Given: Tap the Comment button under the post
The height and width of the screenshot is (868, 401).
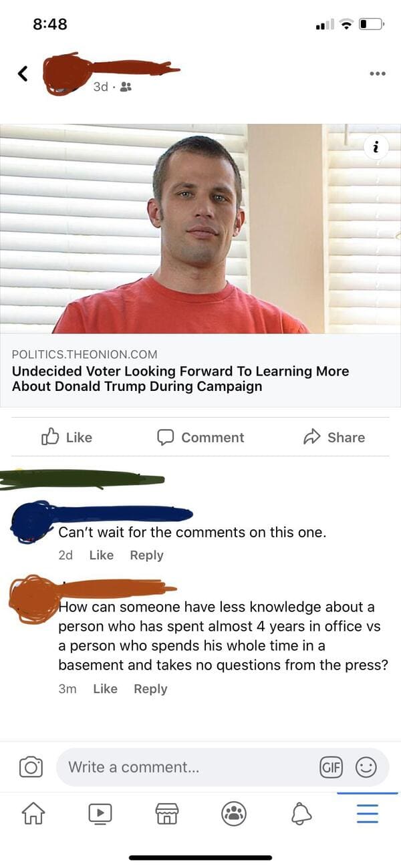Looking at the screenshot, I should tap(200, 437).
